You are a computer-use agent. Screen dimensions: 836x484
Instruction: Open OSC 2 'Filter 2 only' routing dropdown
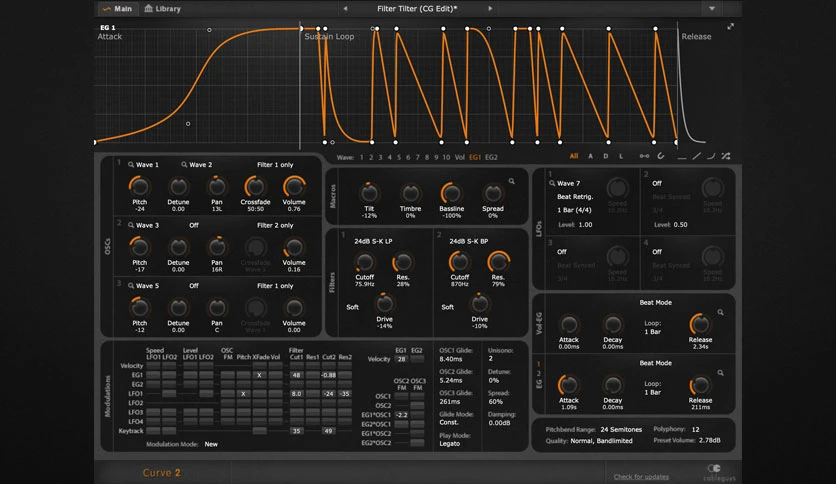pyautogui.click(x=275, y=225)
